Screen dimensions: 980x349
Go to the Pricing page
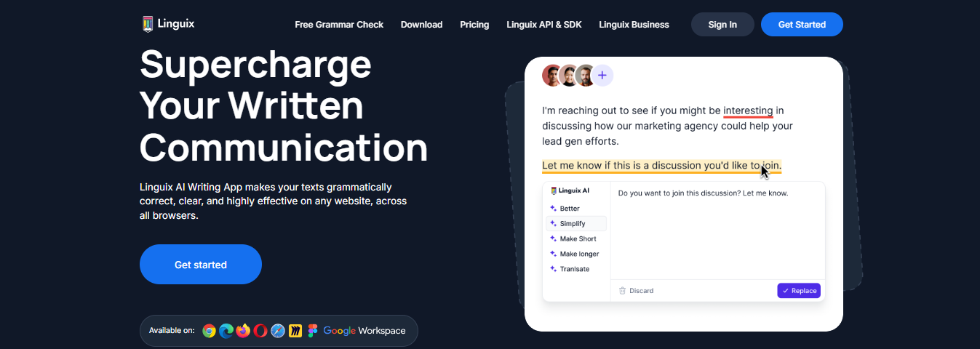click(x=474, y=25)
